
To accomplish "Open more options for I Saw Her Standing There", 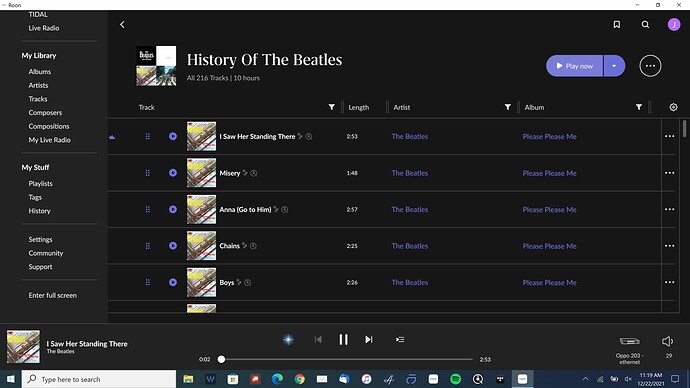I will (x=669, y=136).
